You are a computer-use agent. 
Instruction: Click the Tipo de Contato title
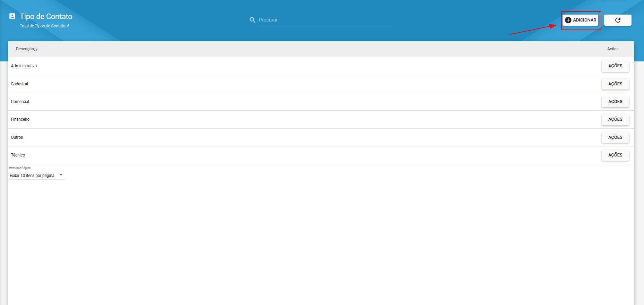click(x=46, y=16)
